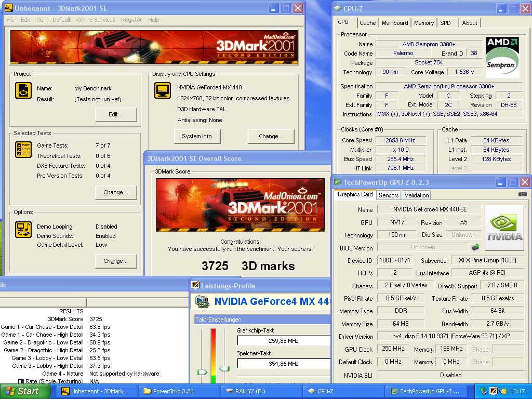This screenshot has width=532, height=399.
Task: Click the taskbar clock showing 13:17
Action: point(517,391)
